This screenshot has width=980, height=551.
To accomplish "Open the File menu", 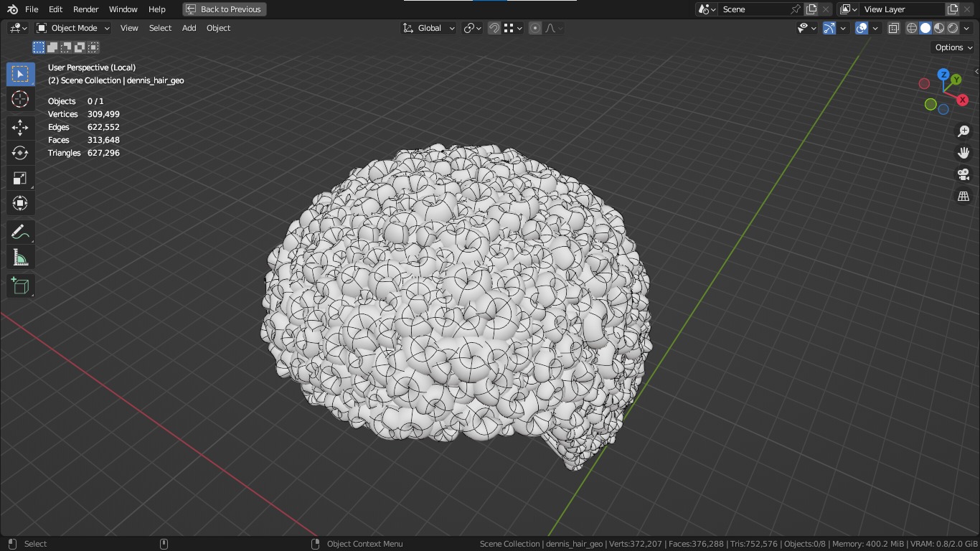I will (x=32, y=9).
